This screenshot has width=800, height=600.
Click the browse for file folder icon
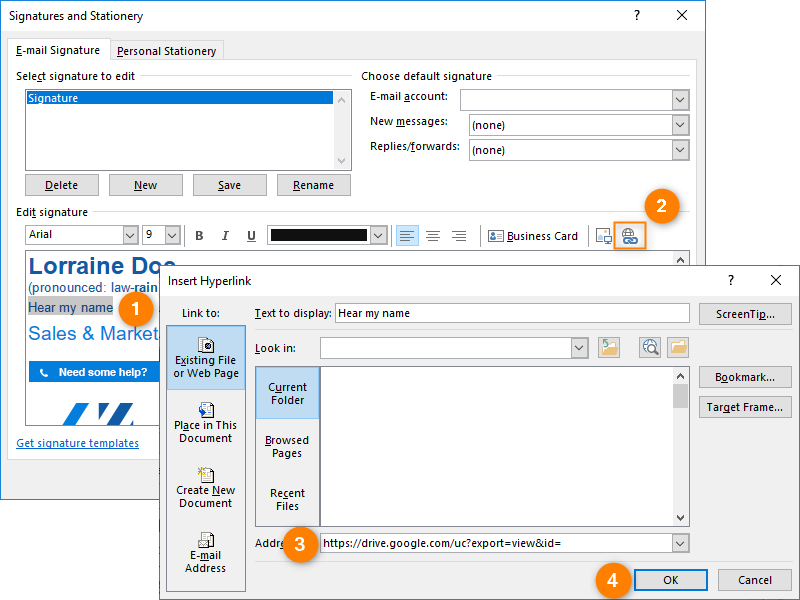[678, 347]
